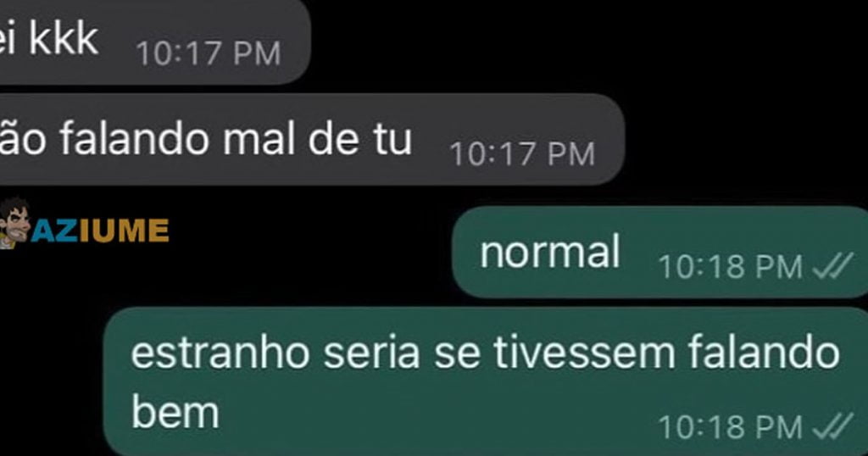Tap the 'estranho seria se tivessem falando' bubble
Image resolution: width=868 pixels, height=456 pixels.
tap(486, 382)
